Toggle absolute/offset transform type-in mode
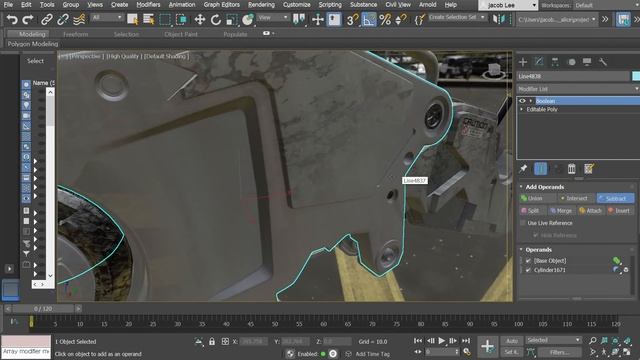 click(x=225, y=341)
